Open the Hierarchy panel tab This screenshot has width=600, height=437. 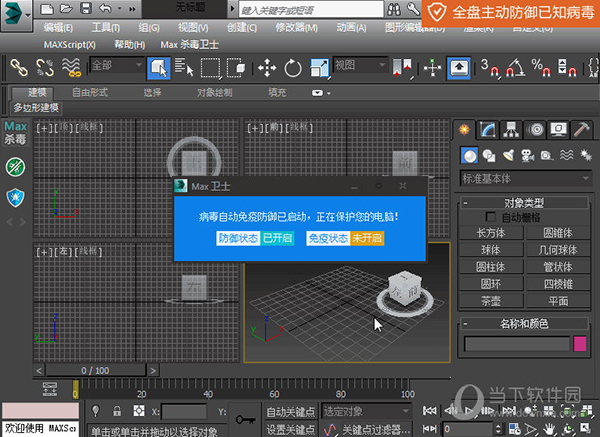click(511, 130)
